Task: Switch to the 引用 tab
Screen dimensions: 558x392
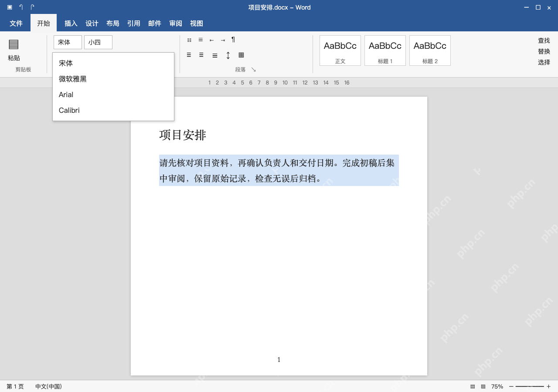Action: pos(134,24)
